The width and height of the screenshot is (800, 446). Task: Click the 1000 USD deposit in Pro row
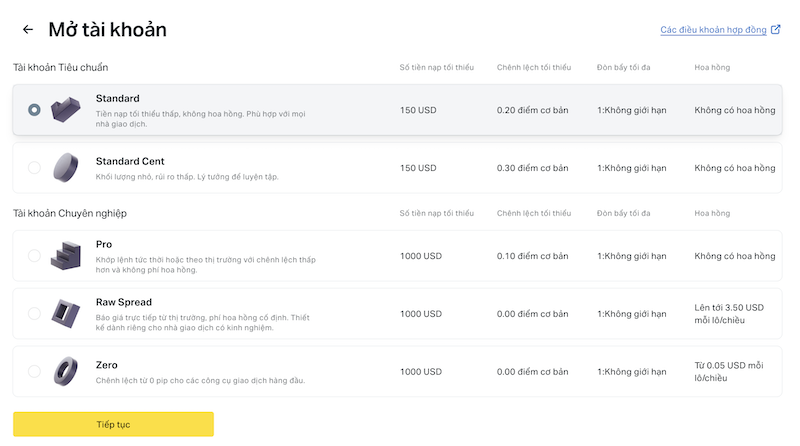421,256
